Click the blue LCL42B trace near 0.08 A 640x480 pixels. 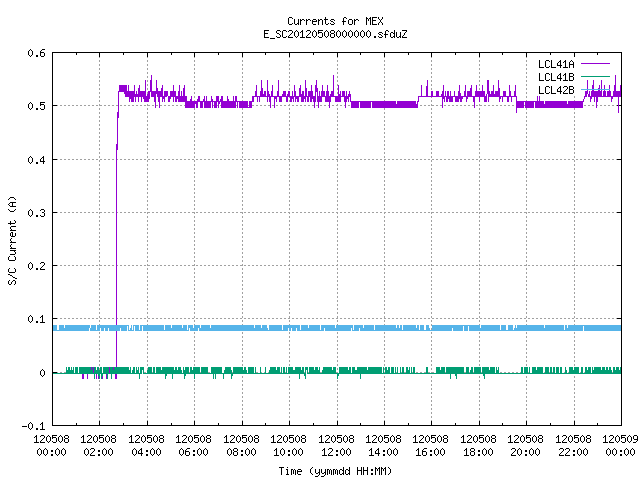pos(337,328)
